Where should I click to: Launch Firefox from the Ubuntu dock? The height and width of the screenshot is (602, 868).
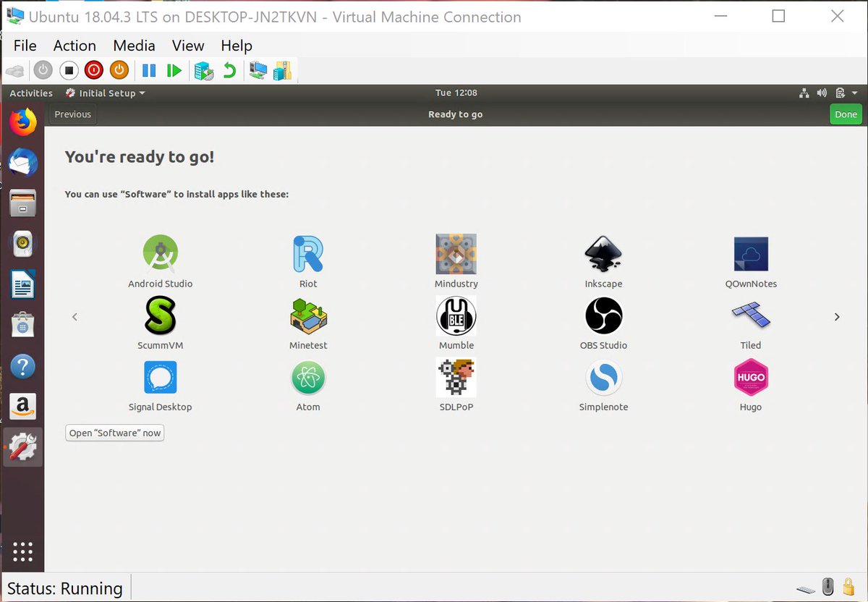[x=22, y=122]
